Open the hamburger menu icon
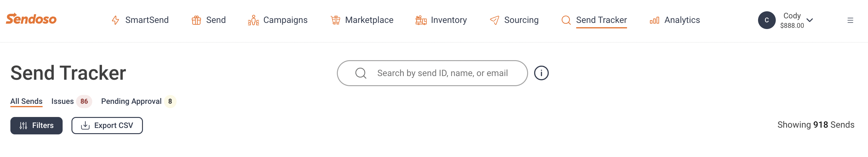 coord(850,20)
